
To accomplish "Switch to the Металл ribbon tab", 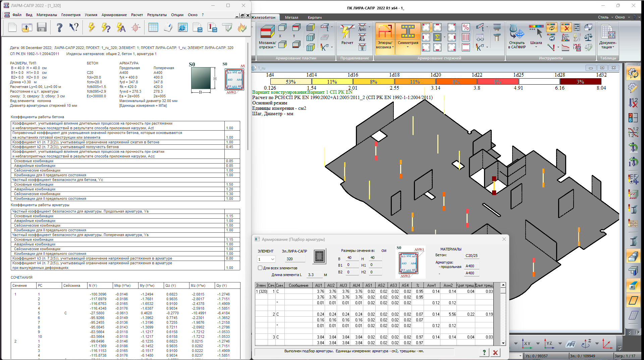I will (291, 17).
